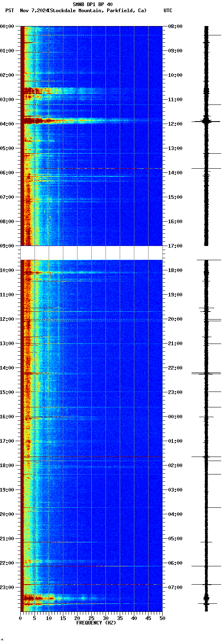This screenshot has height=644, width=224.
Task: Select the "04:00" label on the PST axis
Action: tap(7, 124)
